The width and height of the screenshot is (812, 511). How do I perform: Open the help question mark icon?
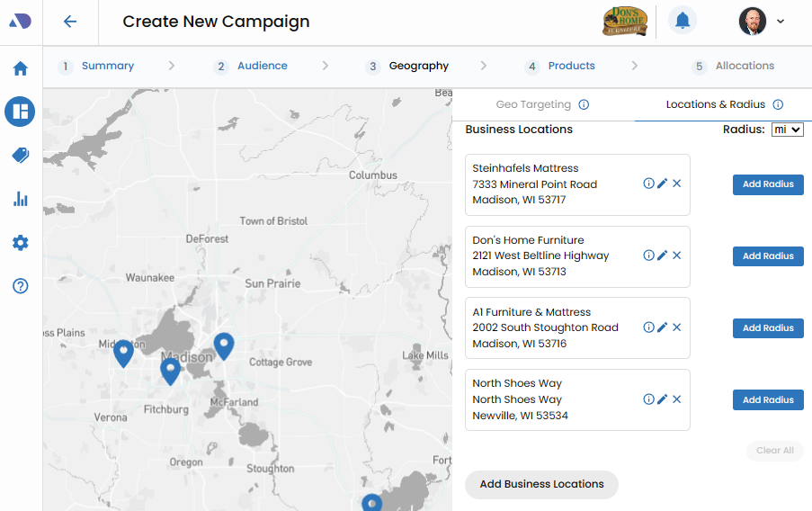[x=20, y=286]
